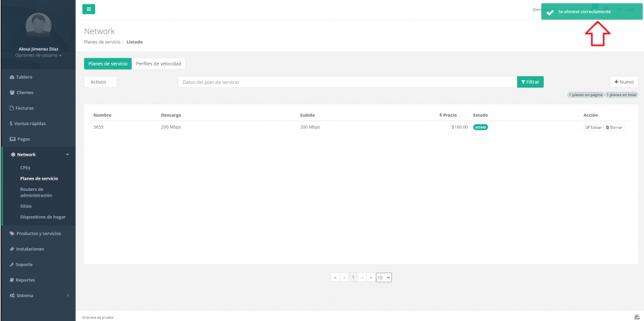Navigate to Pagos in the sidebar
Screen dimensions: 644x321
tap(23, 139)
